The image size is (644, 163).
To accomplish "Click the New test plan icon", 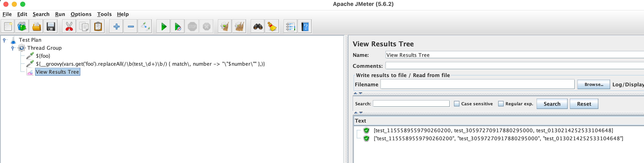I will click(8, 27).
